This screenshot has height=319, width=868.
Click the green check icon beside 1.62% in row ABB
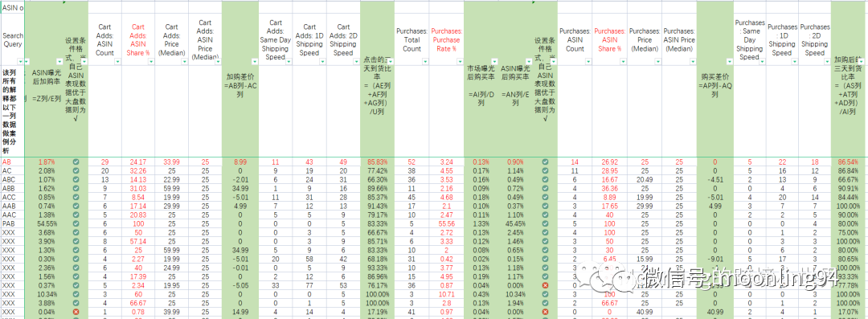76,188
